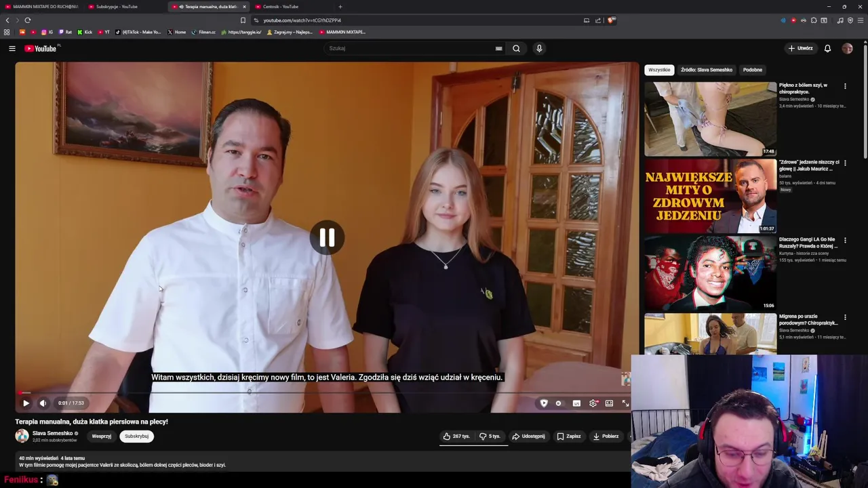Viewport: 868px width, 488px height.
Task: Open Slava Semeshko channel name link
Action: 52,433
